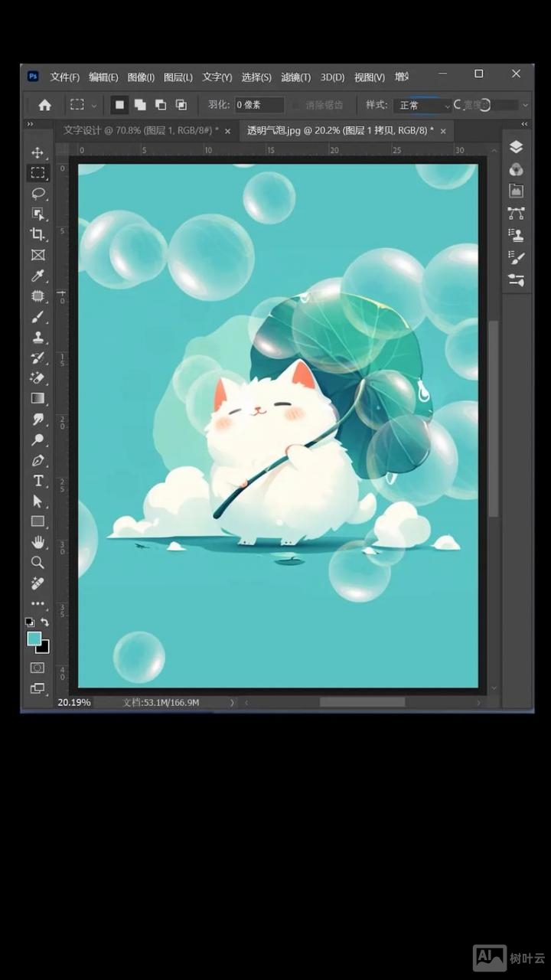Screen dimensions: 551x980
Task: Select the Pen tool
Action: pos(37,460)
